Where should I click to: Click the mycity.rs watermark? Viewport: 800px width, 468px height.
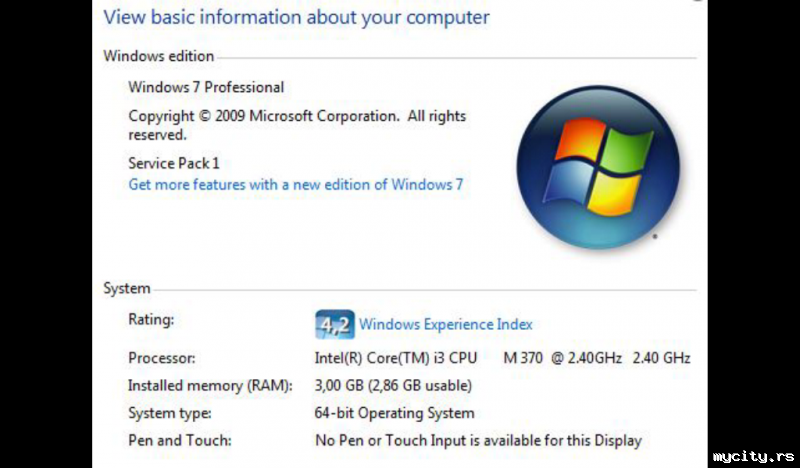pyautogui.click(x=753, y=457)
